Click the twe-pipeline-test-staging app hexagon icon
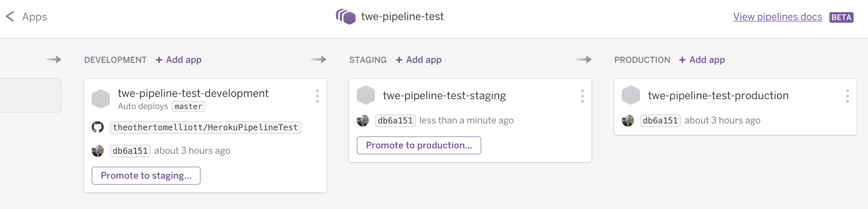 366,95
